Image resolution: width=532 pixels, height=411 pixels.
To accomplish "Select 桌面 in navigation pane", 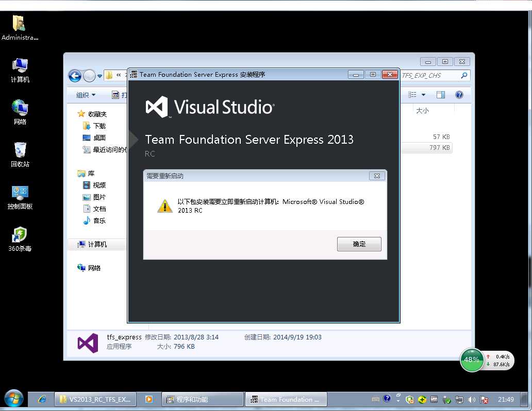I will tap(95, 138).
